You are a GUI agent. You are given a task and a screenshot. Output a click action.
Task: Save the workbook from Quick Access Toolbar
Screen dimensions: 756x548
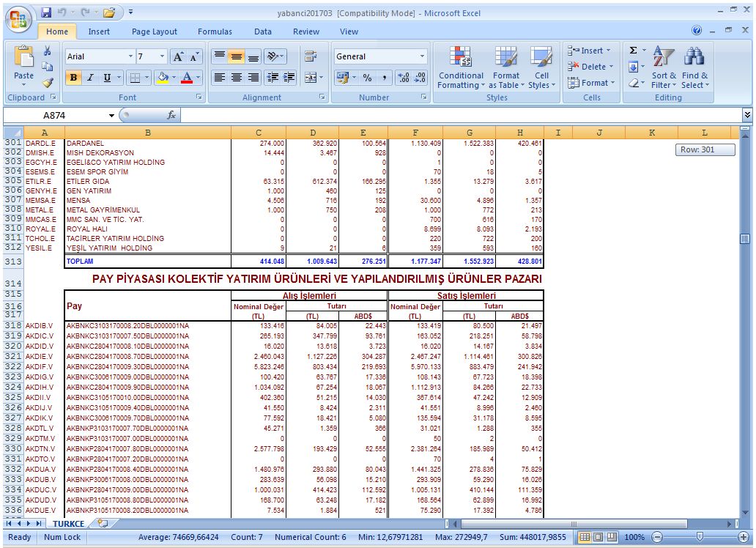pyautogui.click(x=46, y=13)
